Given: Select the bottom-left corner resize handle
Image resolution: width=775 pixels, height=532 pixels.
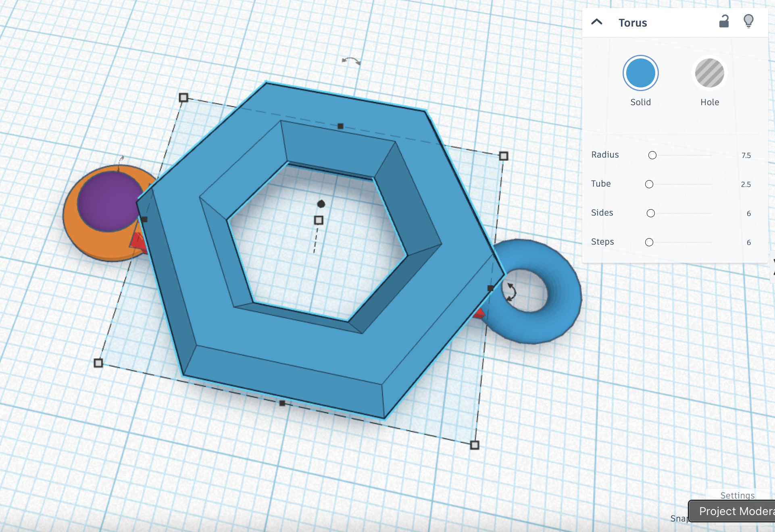Looking at the screenshot, I should coord(98,363).
